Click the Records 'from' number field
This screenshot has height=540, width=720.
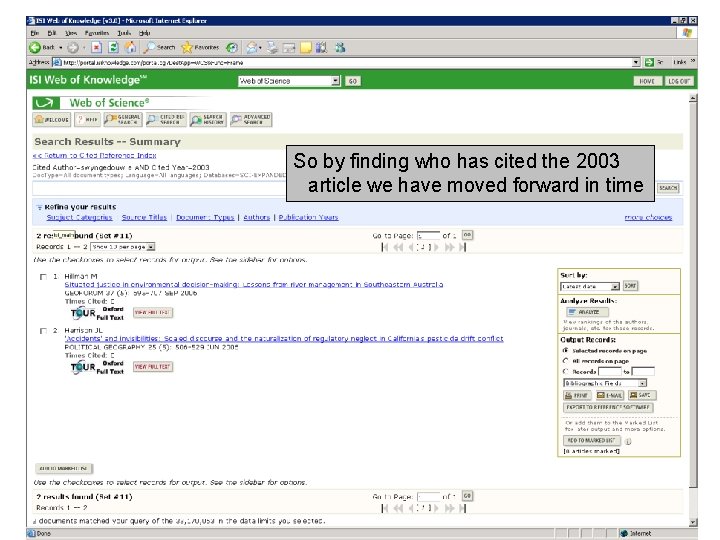point(610,371)
